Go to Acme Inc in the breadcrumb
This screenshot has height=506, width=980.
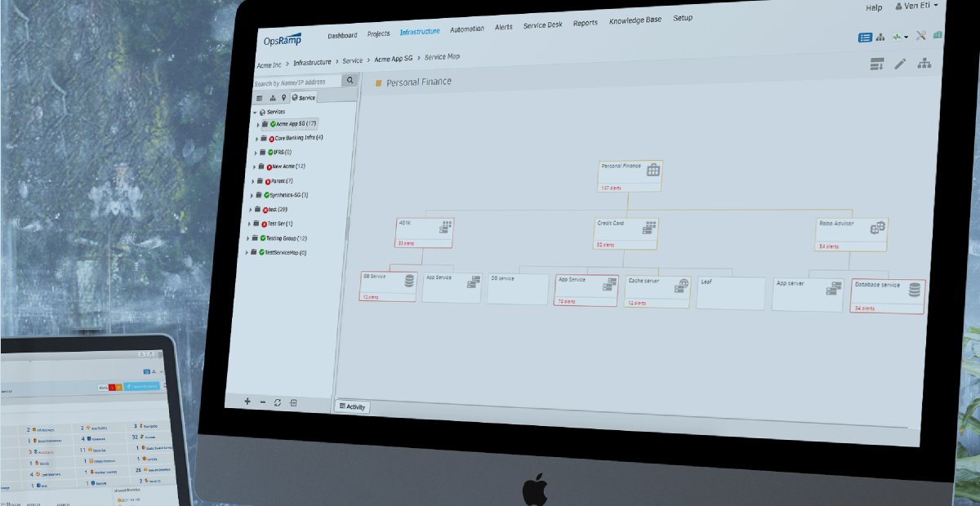pos(269,64)
